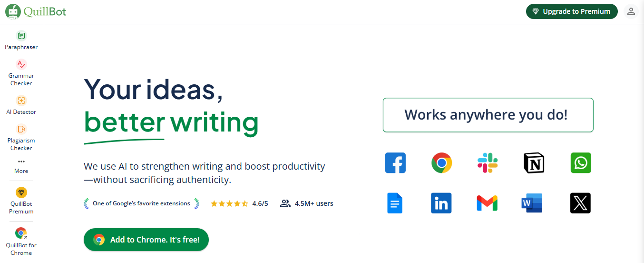Open the Grammar Checker tool
Image resolution: width=644 pixels, height=263 pixels.
pyautogui.click(x=21, y=72)
